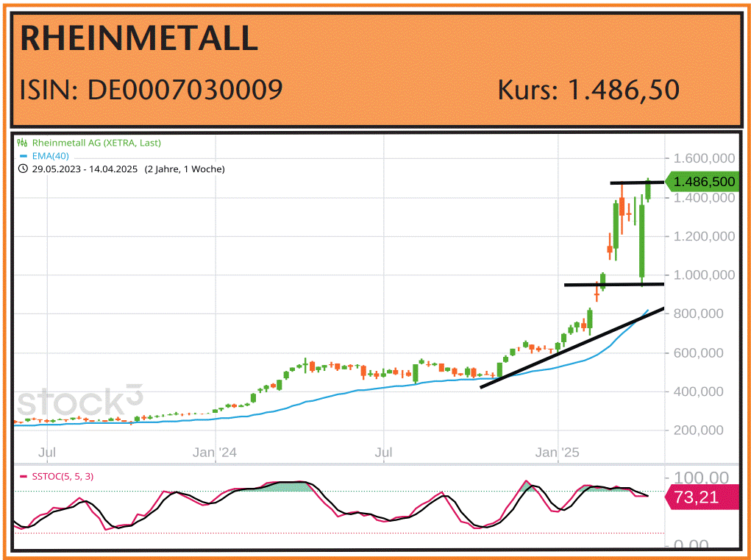This screenshot has height=560, width=751.
Task: Click the green 1.486,500 price tag
Action: [x=702, y=182]
